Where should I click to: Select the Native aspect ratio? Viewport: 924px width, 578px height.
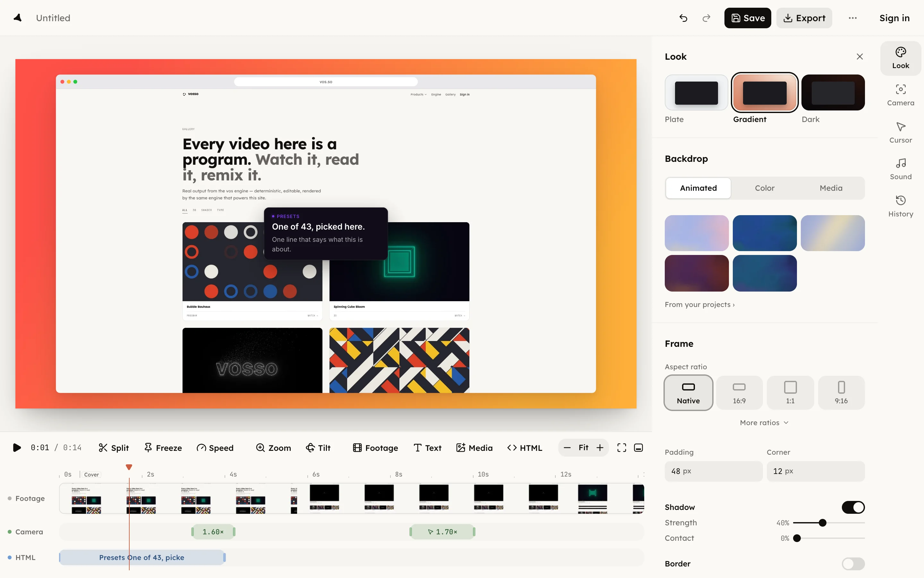point(689,393)
